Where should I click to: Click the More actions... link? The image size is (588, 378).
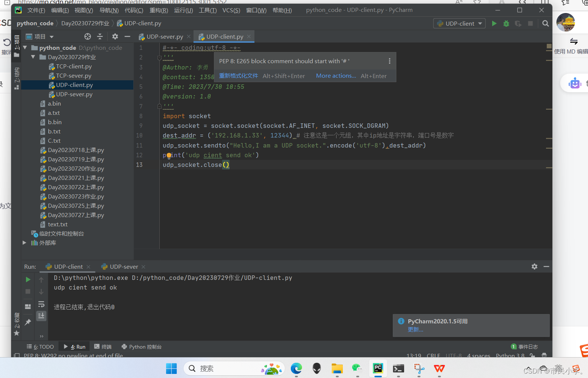tap(336, 76)
